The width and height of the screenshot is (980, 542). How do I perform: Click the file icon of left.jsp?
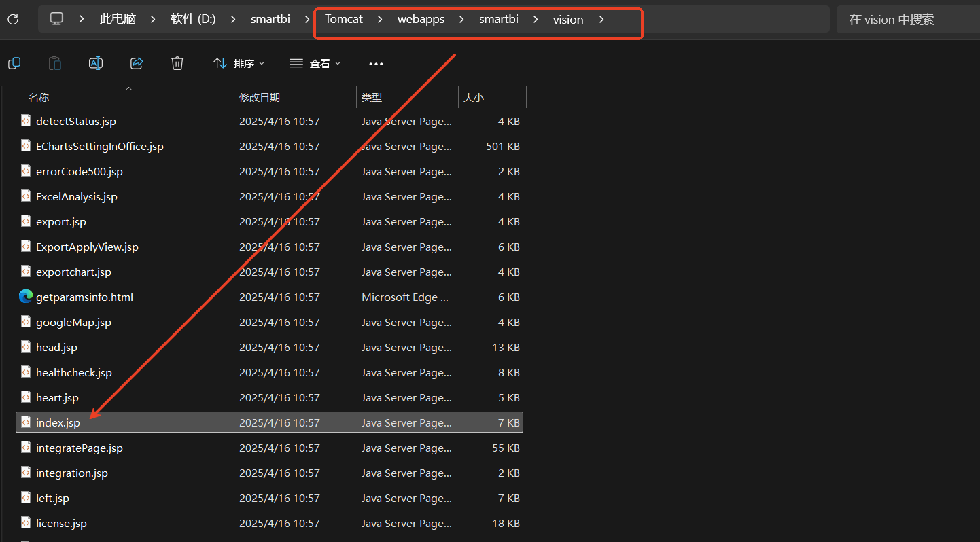26,498
